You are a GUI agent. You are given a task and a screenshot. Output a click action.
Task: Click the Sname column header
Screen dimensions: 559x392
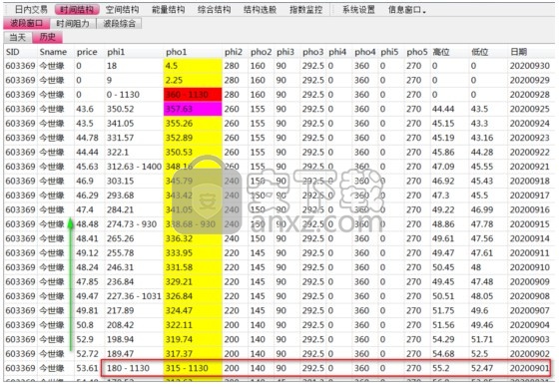53,52
